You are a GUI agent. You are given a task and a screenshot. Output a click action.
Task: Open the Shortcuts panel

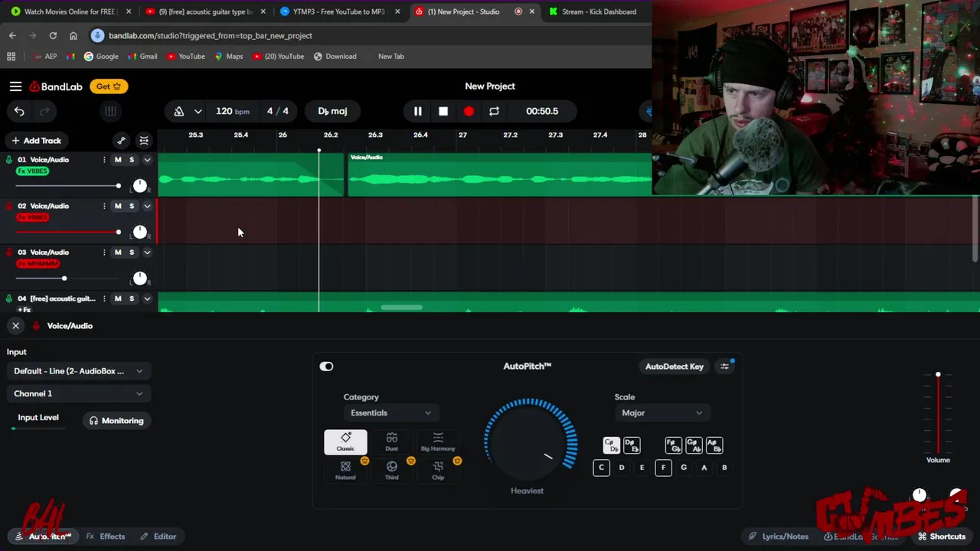click(942, 536)
